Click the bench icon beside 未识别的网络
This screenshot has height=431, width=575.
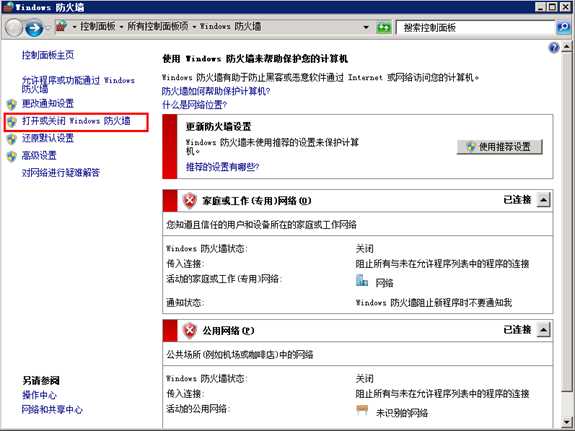coord(362,410)
